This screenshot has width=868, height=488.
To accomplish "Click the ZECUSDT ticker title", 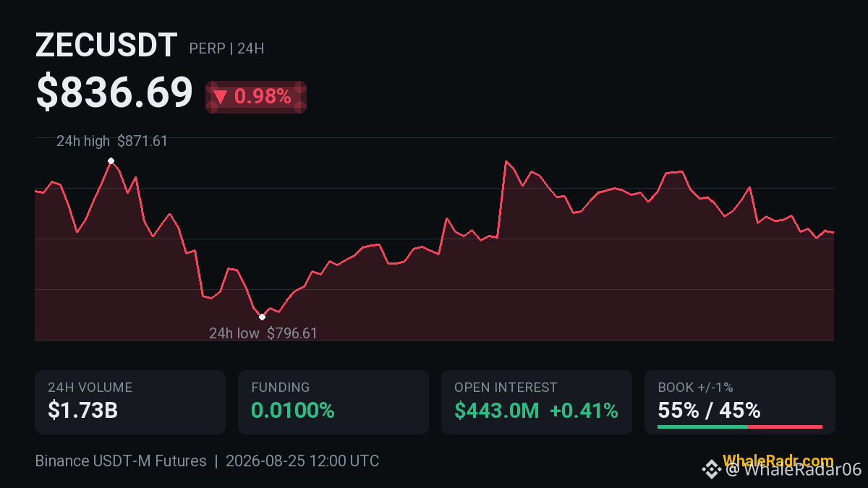I will (106, 46).
